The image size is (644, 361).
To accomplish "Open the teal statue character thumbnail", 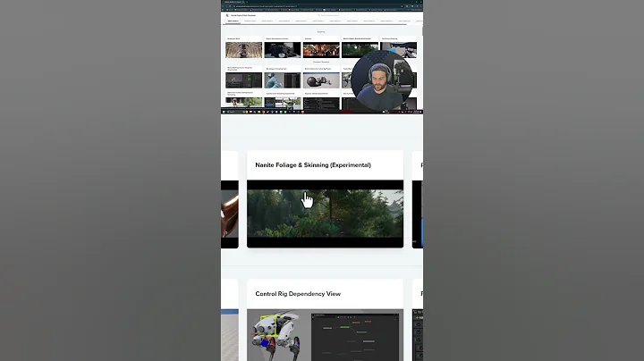I will coord(283,80).
